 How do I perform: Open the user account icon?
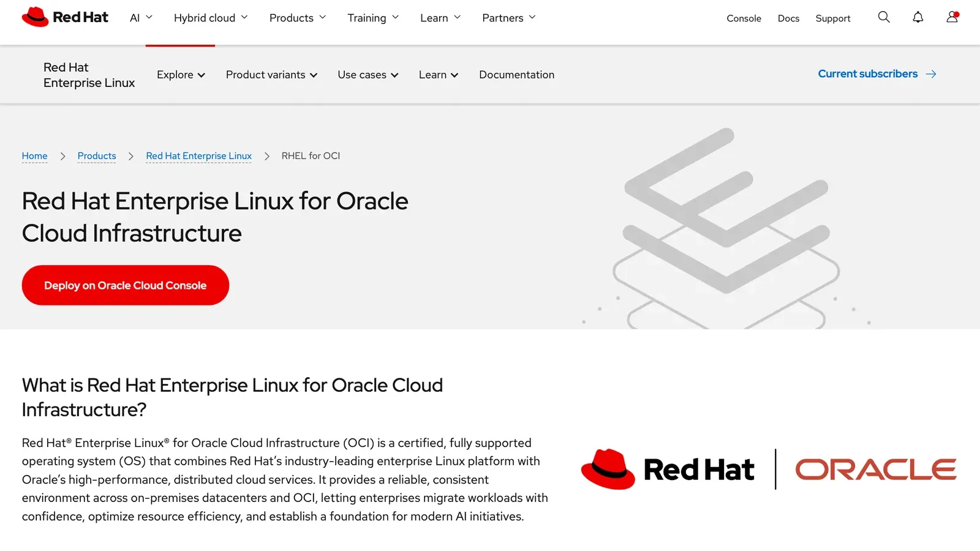[x=952, y=17]
